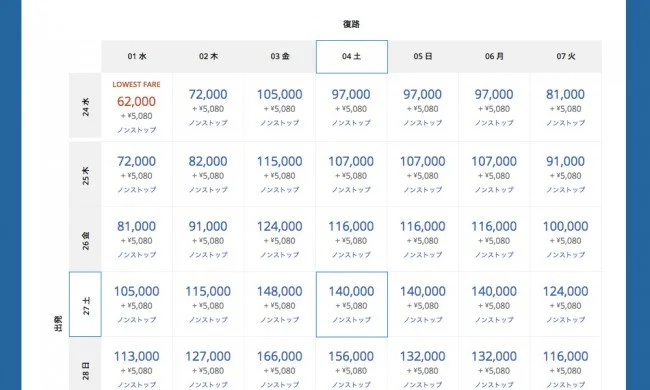Select the 81,000 fare in row 24 水

566,107
